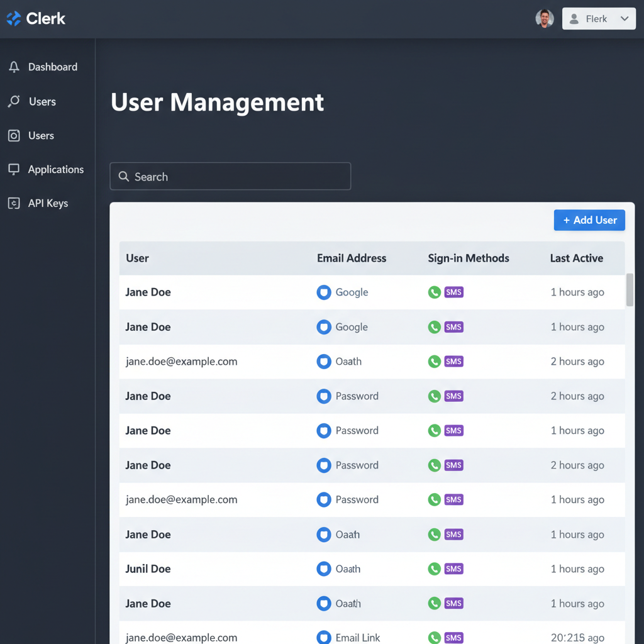This screenshot has width=644, height=644.
Task: Click the green phone icon in Junil Doe row
Action: (x=434, y=569)
